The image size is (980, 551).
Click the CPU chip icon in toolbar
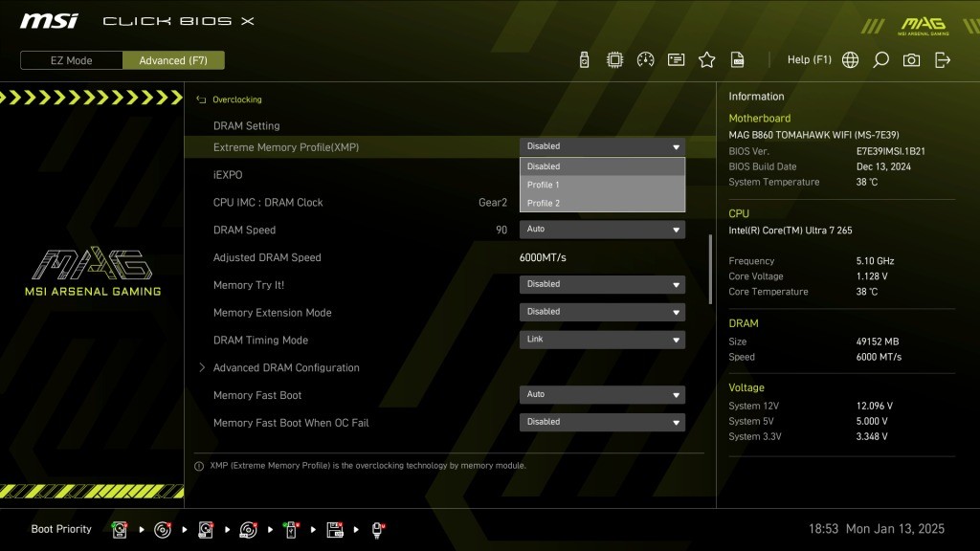pyautogui.click(x=614, y=60)
